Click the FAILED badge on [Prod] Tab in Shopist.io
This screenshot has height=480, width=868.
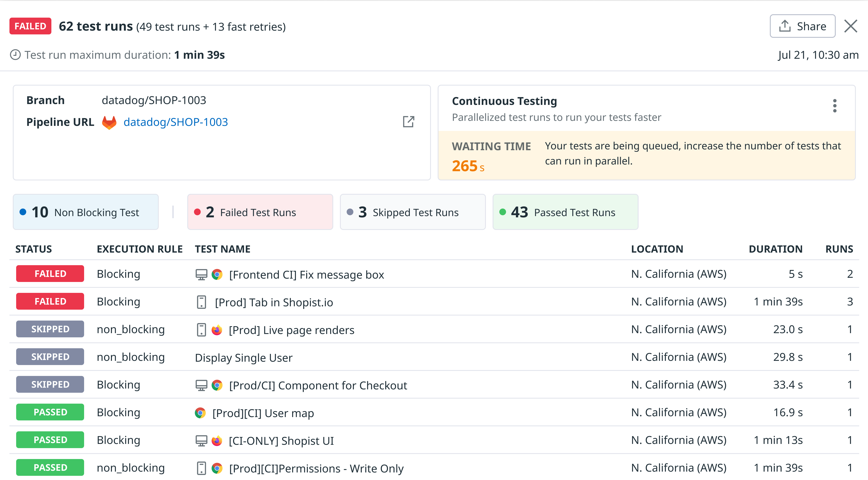(x=49, y=301)
